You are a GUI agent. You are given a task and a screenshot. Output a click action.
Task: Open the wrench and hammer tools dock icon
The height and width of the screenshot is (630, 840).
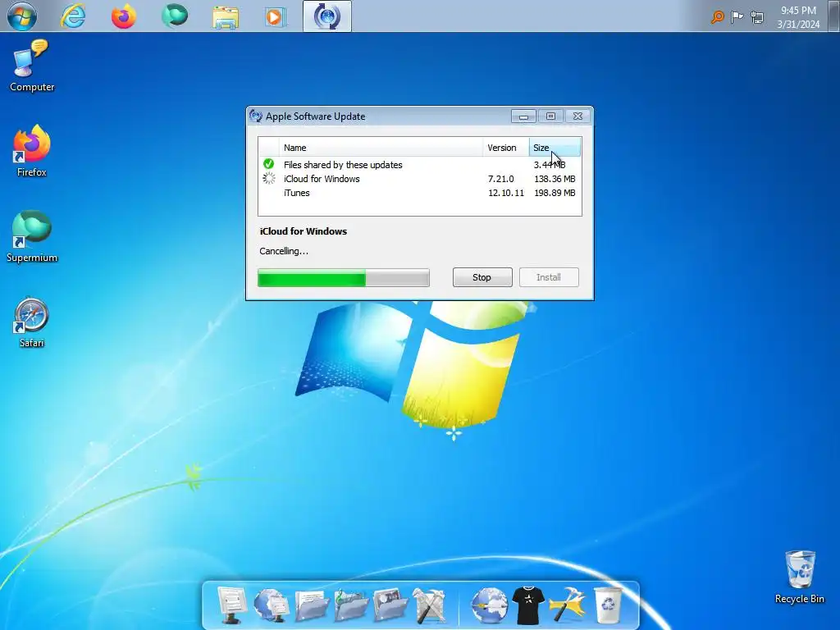click(x=429, y=605)
